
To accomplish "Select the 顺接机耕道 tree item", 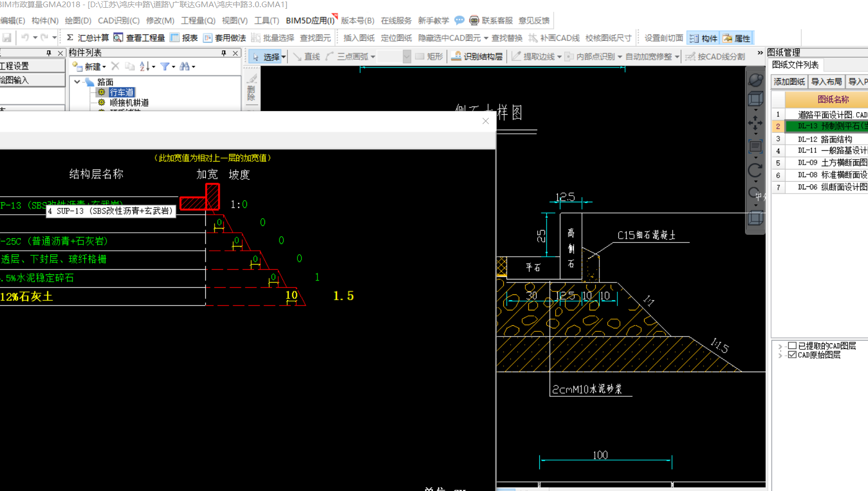I will tap(129, 102).
